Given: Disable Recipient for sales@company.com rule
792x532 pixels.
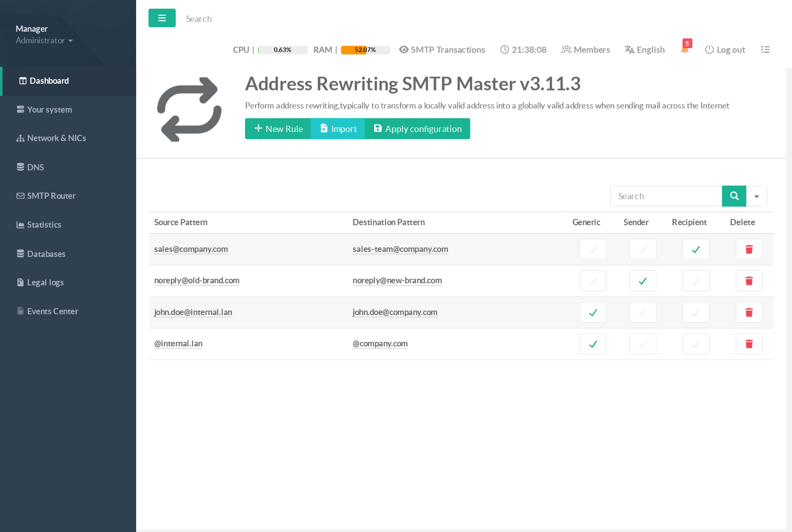Looking at the screenshot, I should (x=696, y=250).
